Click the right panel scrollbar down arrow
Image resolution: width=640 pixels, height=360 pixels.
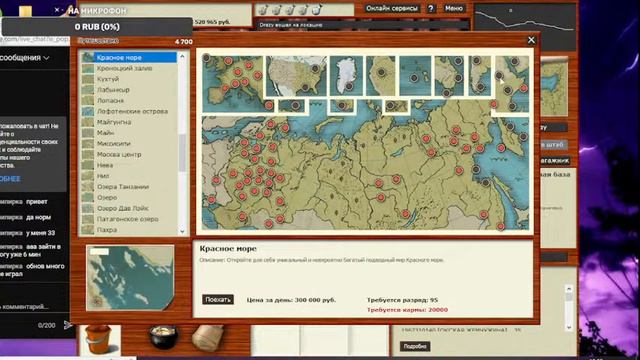[569, 327]
